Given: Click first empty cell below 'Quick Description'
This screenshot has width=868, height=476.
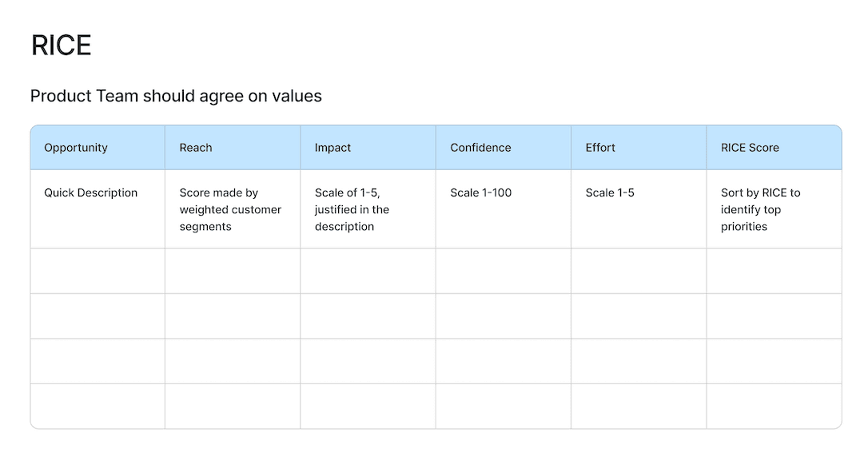Looking at the screenshot, I should click(x=98, y=271).
